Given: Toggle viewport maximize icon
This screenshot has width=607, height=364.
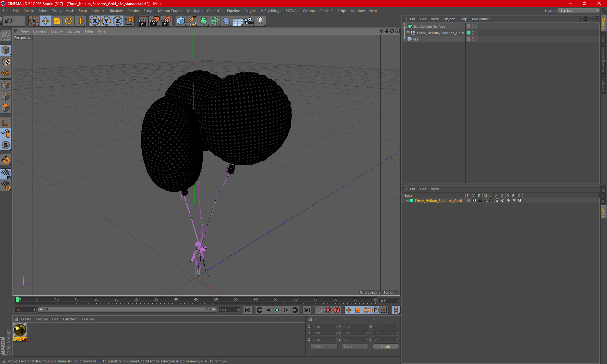Looking at the screenshot, I should [x=398, y=31].
